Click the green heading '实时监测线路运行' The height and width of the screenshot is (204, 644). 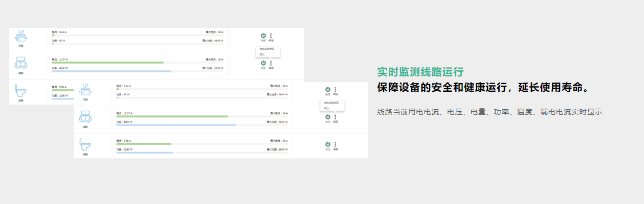pyautogui.click(x=420, y=72)
